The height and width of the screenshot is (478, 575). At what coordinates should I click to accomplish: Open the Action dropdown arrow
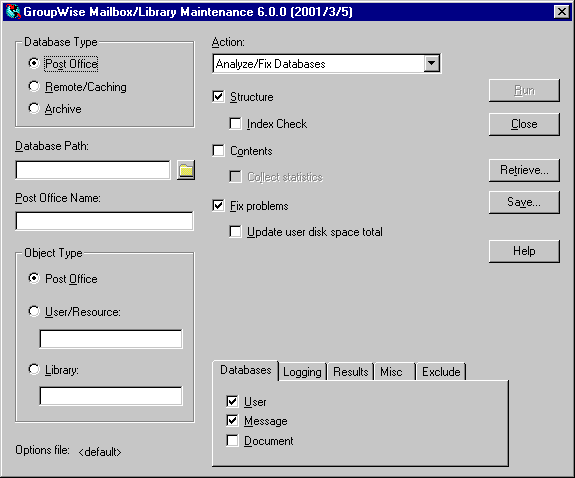[432, 63]
